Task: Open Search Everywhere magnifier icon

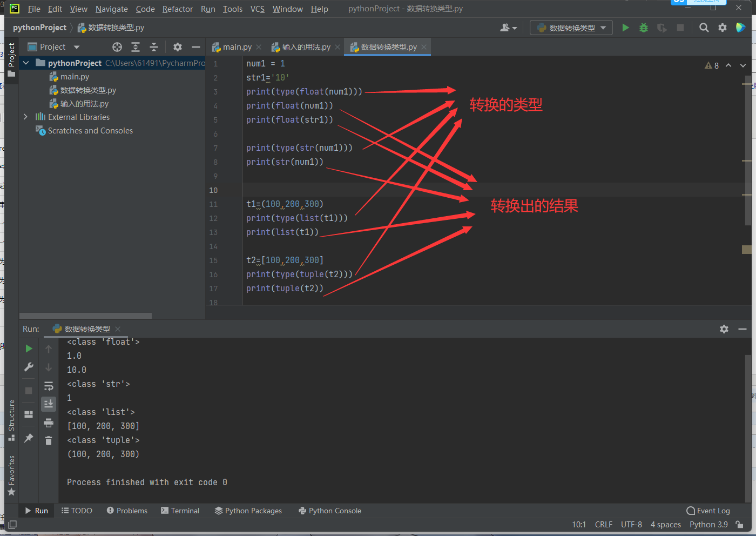Action: (704, 28)
